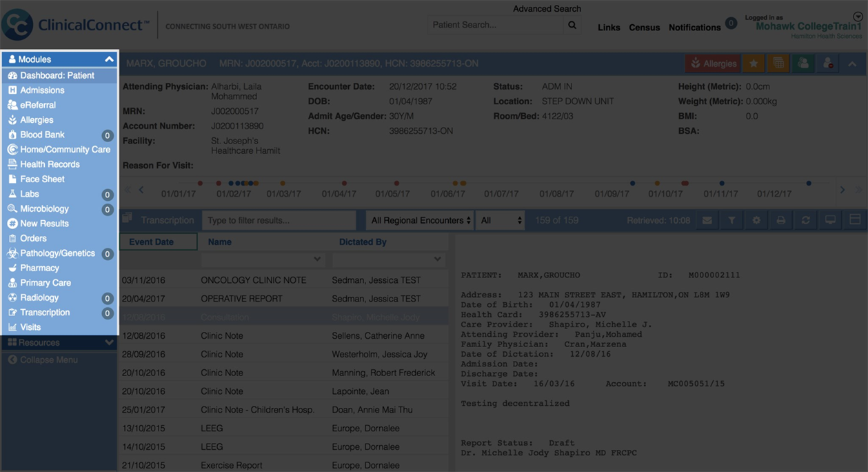This screenshot has height=472, width=868.
Task: Click the Face Sheet icon in sidebar
Action: 12,179
